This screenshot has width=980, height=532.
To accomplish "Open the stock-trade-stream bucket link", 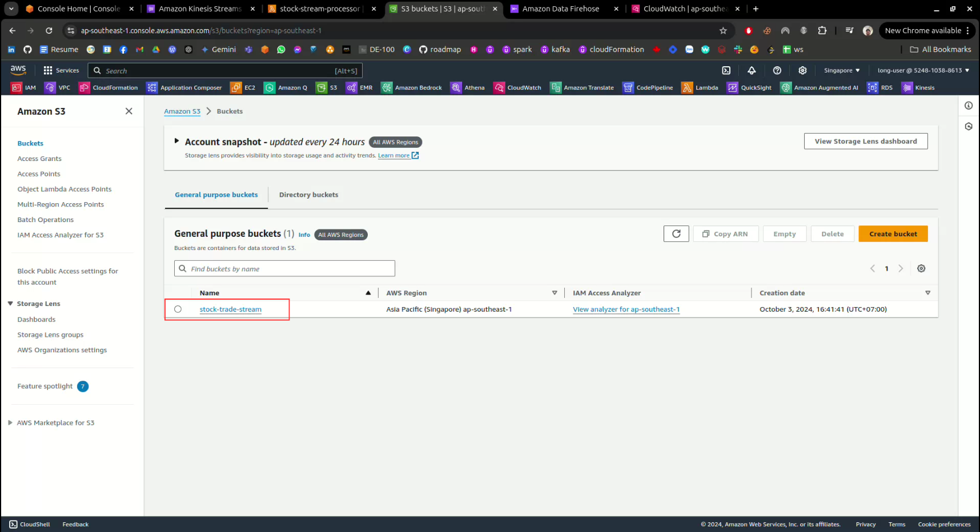I will [230, 309].
